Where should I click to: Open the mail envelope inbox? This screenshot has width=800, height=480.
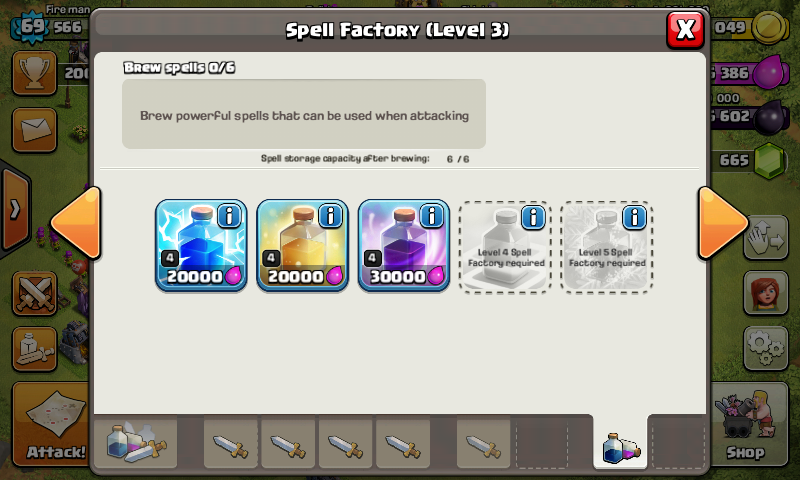pyautogui.click(x=34, y=130)
